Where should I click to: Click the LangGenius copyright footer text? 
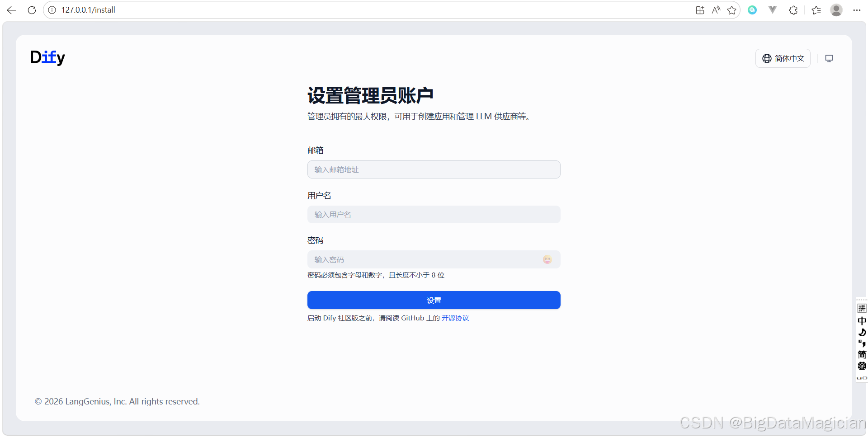point(117,401)
